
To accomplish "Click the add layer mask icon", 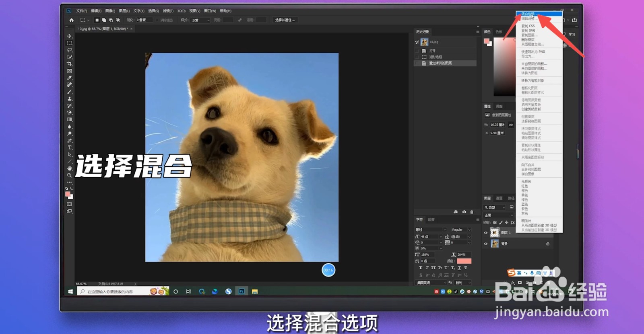I will point(520,283).
